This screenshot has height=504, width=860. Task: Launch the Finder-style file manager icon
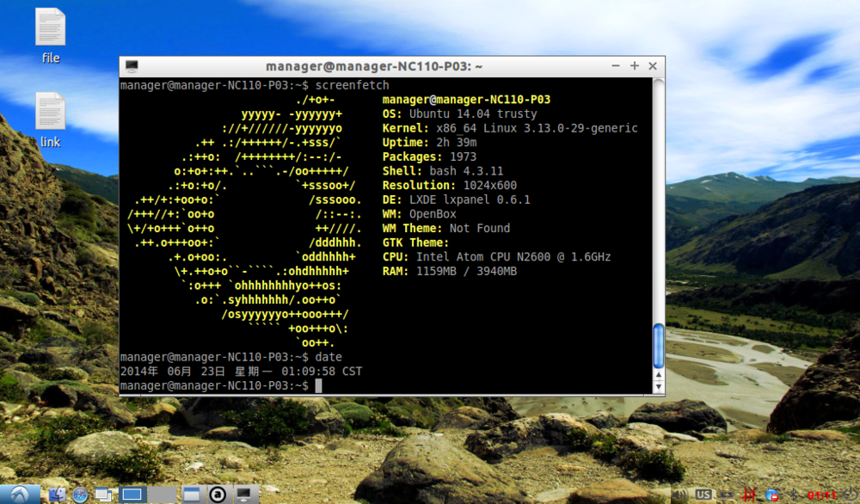[57, 495]
